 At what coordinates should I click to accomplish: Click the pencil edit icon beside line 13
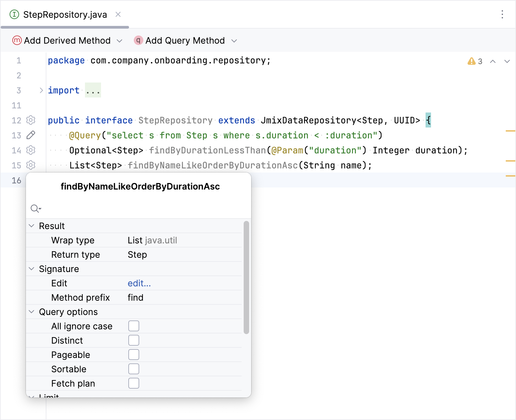(31, 135)
